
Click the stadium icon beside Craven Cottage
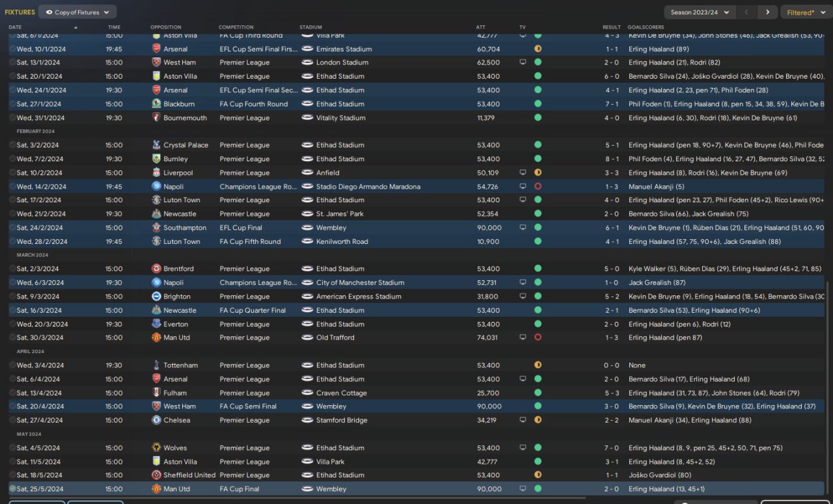tap(307, 393)
